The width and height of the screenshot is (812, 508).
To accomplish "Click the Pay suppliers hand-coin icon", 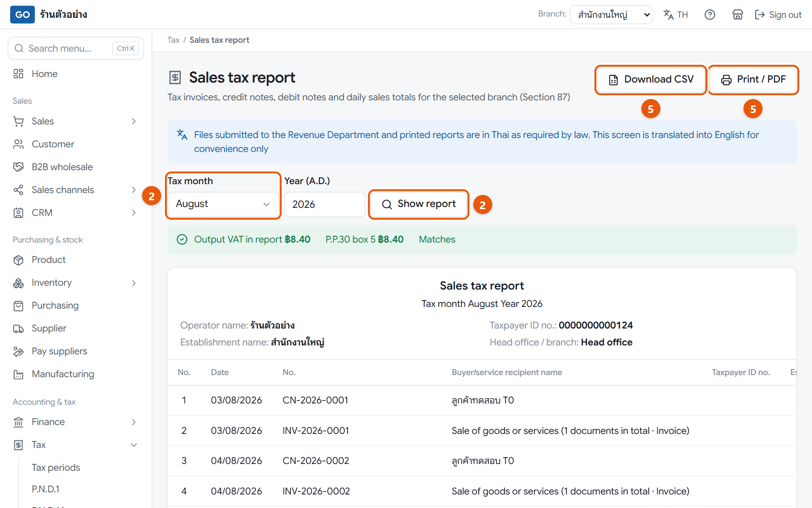I will pos(18,351).
